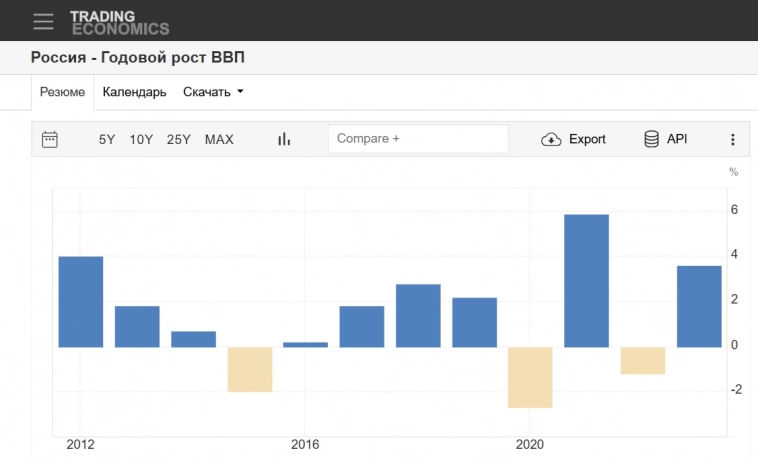This screenshot has width=758, height=461.
Task: Select the 5Y time range
Action: click(107, 140)
